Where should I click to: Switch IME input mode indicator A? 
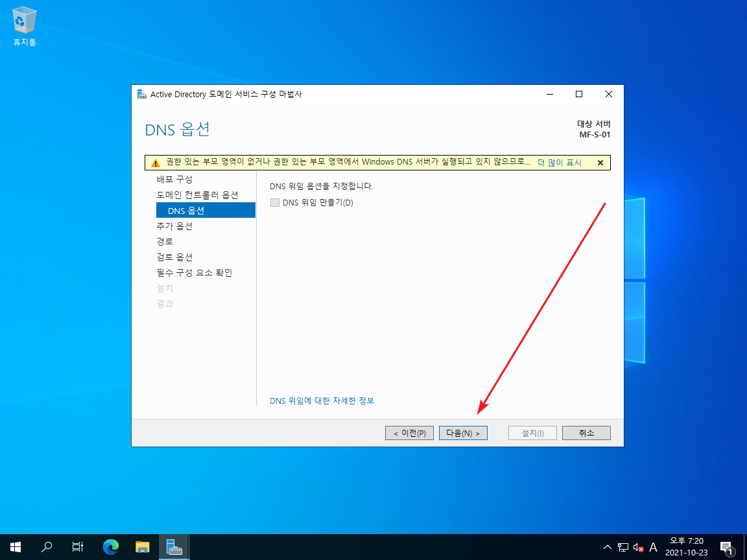coord(653,548)
